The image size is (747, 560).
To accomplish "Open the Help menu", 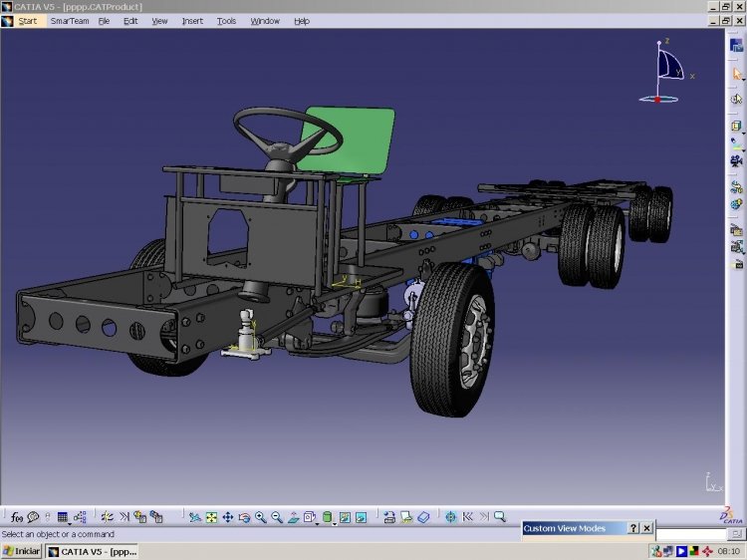I will (302, 21).
